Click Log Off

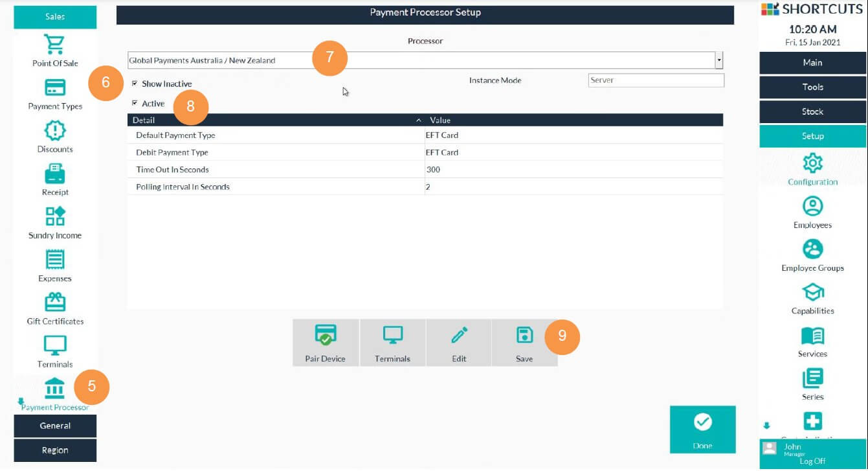pyautogui.click(x=812, y=461)
